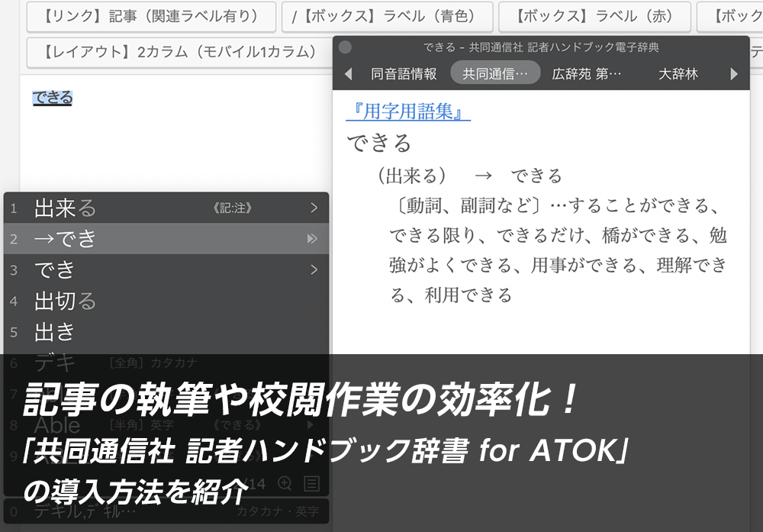Show more dictionary tabs with right arrow
The height and width of the screenshot is (532, 763).
(734, 74)
